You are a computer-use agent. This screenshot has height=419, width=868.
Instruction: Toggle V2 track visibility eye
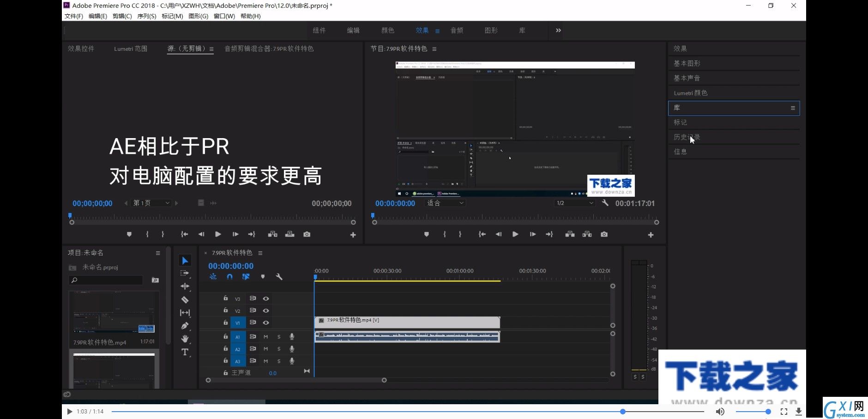pos(266,310)
